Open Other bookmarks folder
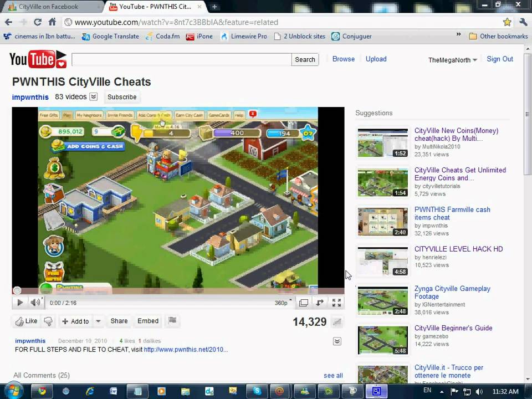This screenshot has height=399, width=532. pyautogui.click(x=498, y=37)
